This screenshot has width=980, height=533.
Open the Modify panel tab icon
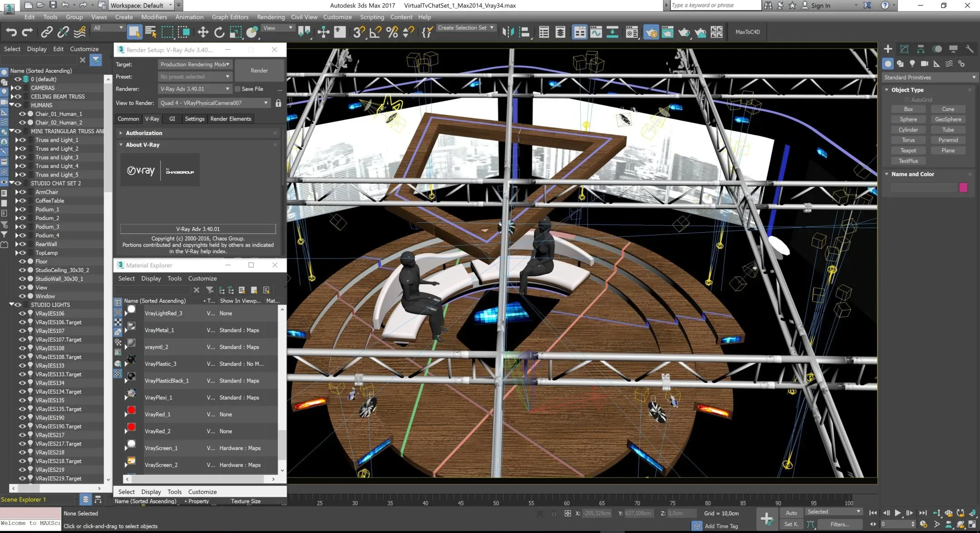click(904, 49)
